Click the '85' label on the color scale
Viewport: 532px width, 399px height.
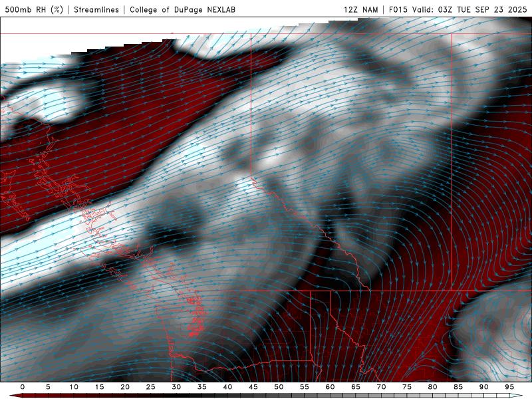point(458,387)
